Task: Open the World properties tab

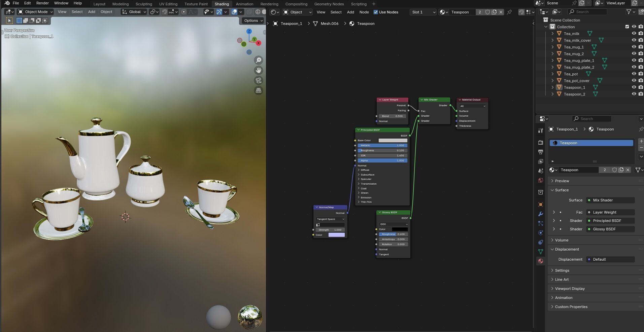Action: pyautogui.click(x=541, y=180)
